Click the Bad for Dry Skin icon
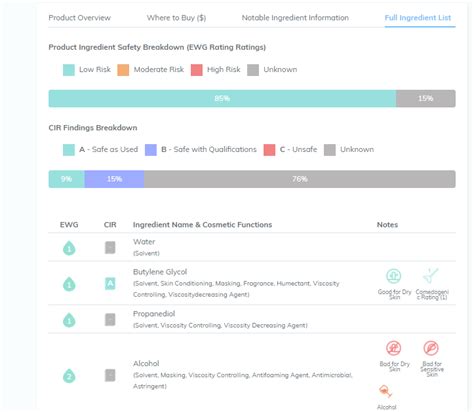 (393, 348)
